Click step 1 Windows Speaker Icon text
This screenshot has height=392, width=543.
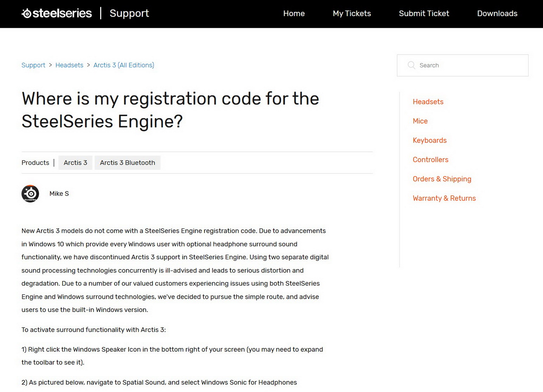point(172,356)
